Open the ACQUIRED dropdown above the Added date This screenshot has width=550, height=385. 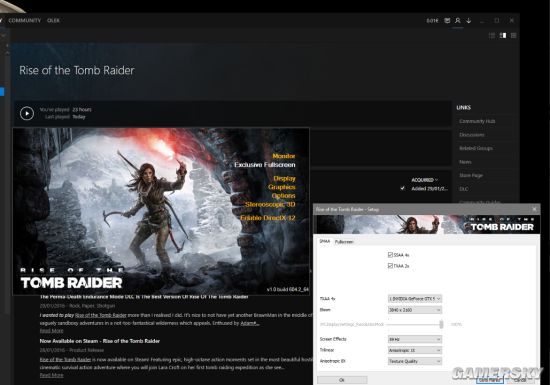[424, 180]
